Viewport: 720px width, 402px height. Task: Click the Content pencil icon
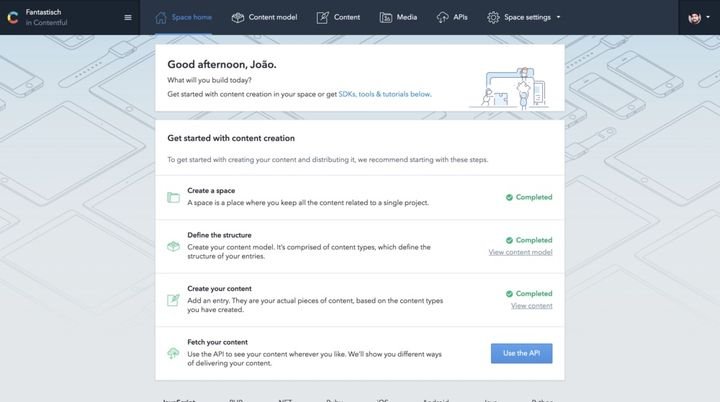323,17
